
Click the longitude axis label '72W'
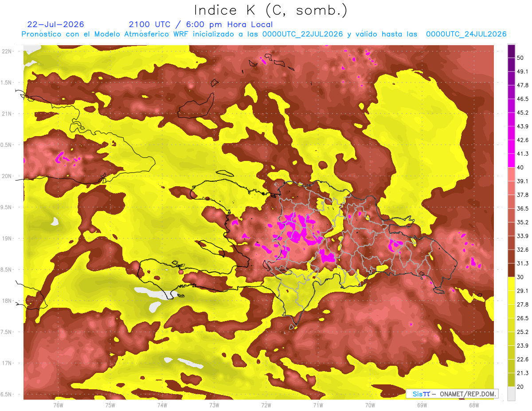tap(266, 405)
